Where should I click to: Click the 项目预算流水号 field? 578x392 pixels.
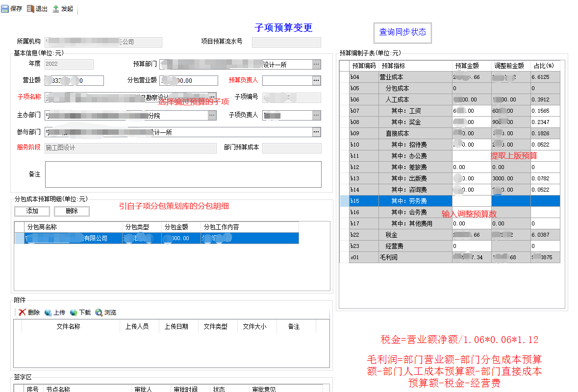(286, 42)
